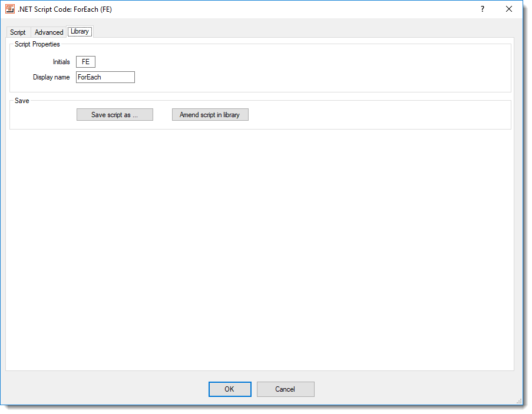The width and height of the screenshot is (532, 414).
Task: Click the question mark help button
Action: pos(482,9)
